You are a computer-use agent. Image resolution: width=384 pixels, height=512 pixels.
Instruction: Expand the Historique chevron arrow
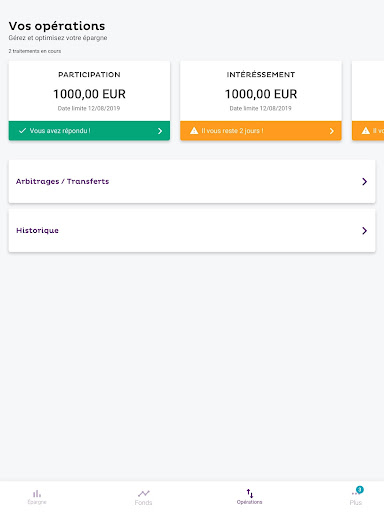tap(364, 231)
